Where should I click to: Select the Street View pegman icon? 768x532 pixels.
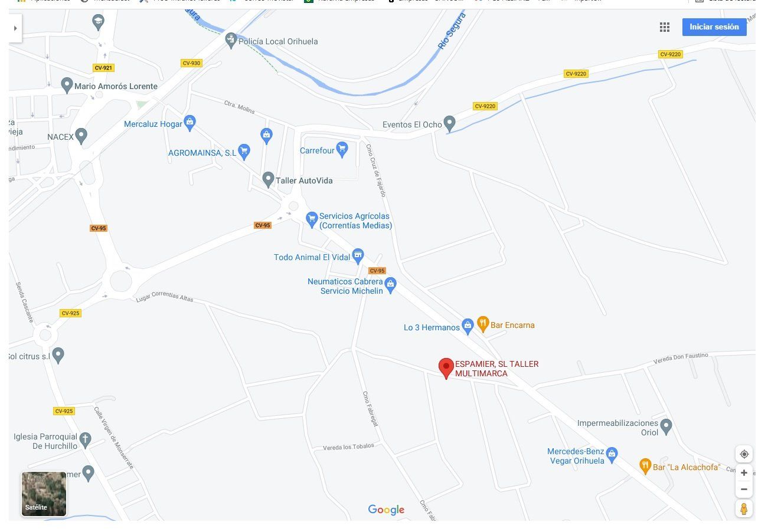(744, 508)
